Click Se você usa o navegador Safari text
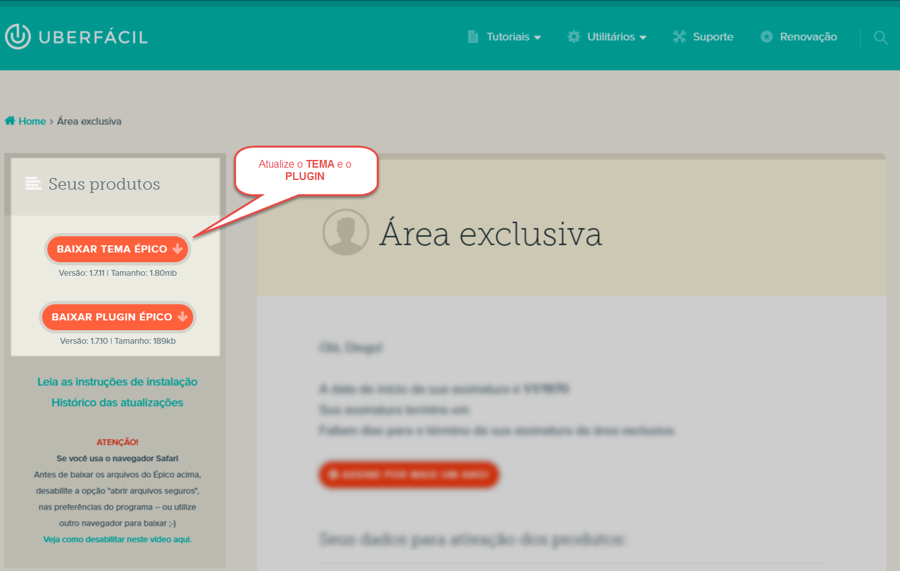This screenshot has width=900, height=571. pos(117,459)
